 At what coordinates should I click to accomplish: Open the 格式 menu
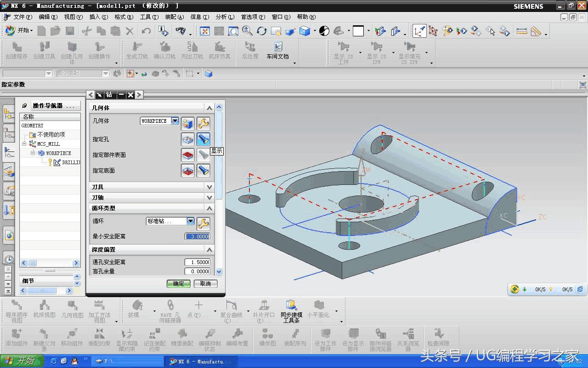click(124, 17)
